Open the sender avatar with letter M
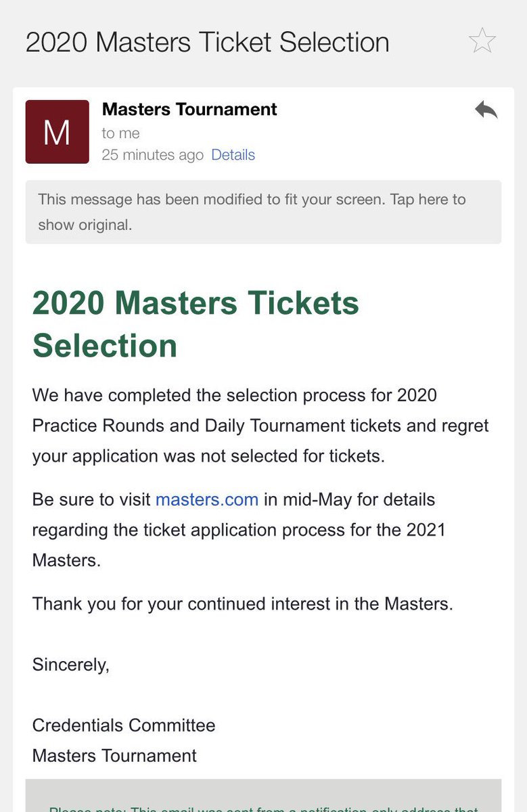The width and height of the screenshot is (527, 812). click(x=57, y=132)
